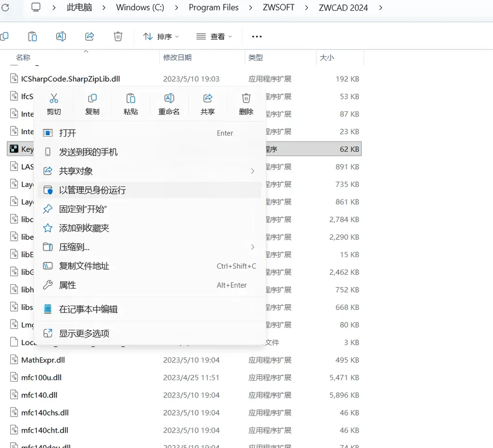Expand chevron after ZWCAD 2024 breadcrumb
This screenshot has width=493, height=448.
(x=381, y=8)
